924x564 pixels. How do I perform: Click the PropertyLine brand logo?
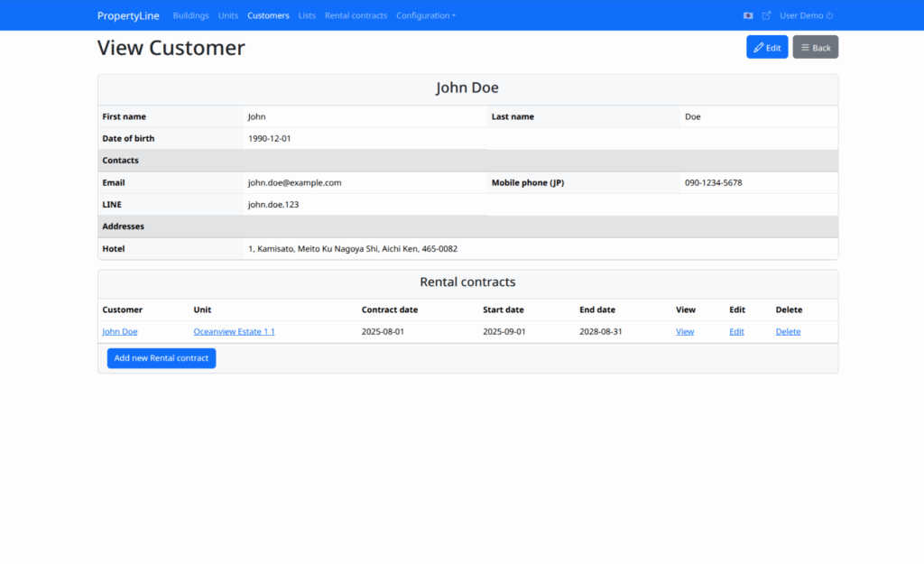coord(128,15)
